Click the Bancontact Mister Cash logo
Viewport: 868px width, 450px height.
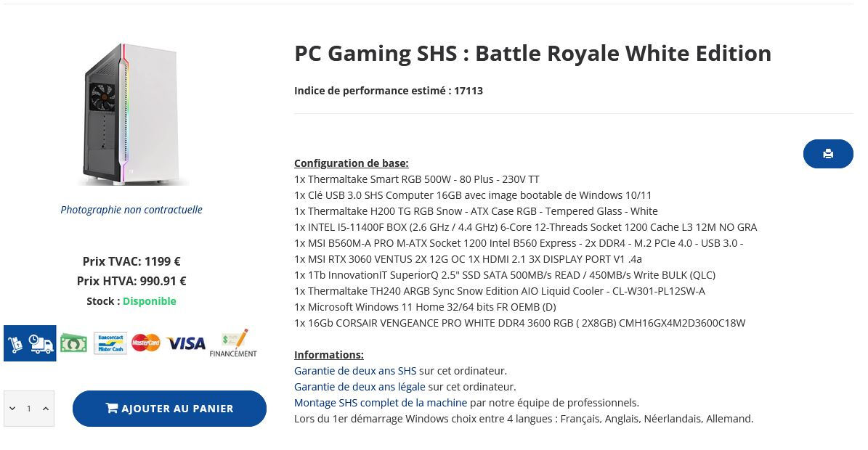(110, 343)
